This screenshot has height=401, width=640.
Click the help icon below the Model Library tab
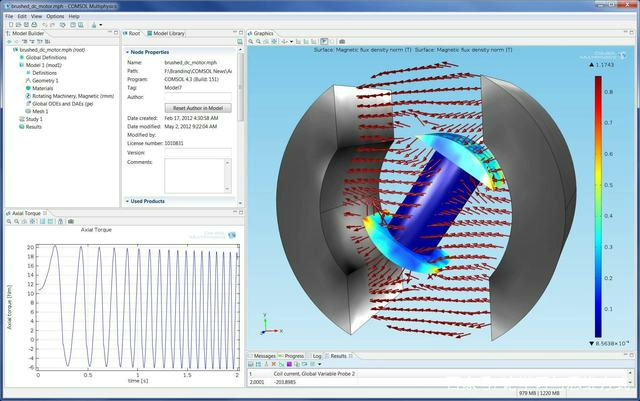pyautogui.click(x=239, y=42)
